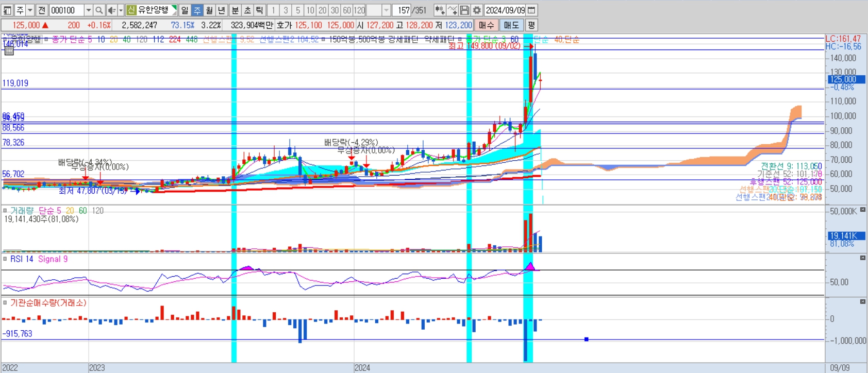Click the 09/09 date label at axis corner
Image resolution: width=868 pixels, height=373 pixels.
click(x=840, y=368)
